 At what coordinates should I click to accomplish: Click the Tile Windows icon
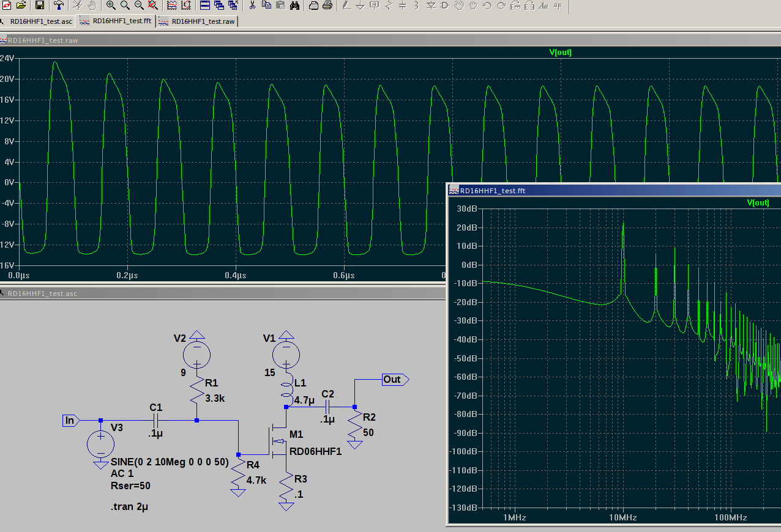[205, 6]
